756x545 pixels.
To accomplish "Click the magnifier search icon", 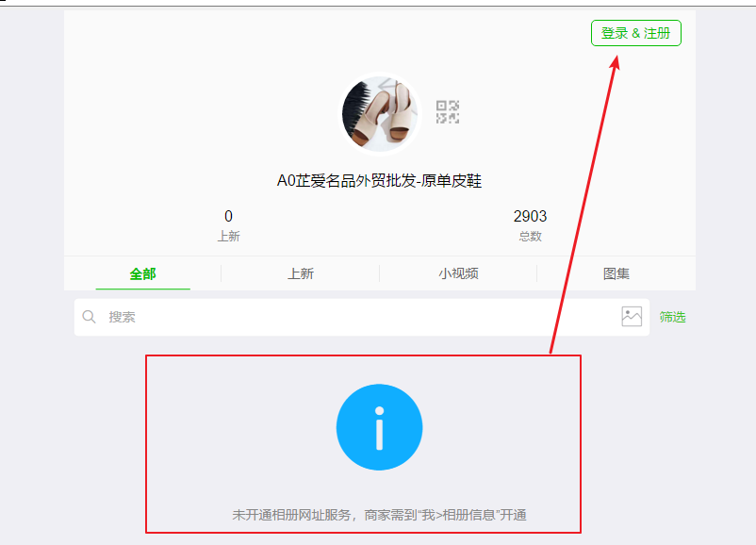I will point(90,317).
